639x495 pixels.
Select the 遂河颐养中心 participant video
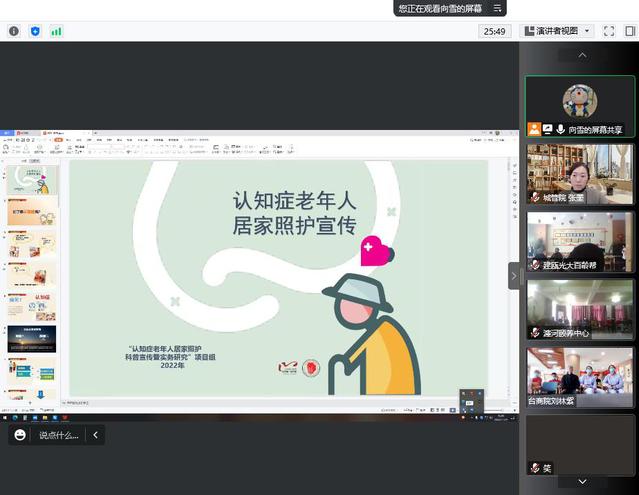click(580, 309)
